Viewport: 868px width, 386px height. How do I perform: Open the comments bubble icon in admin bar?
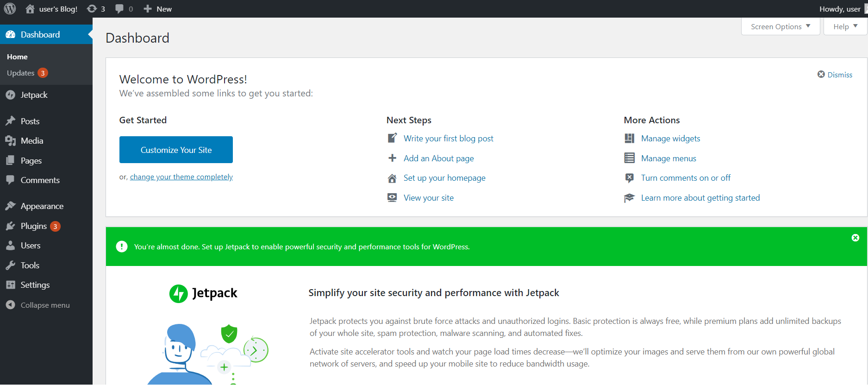tap(119, 9)
